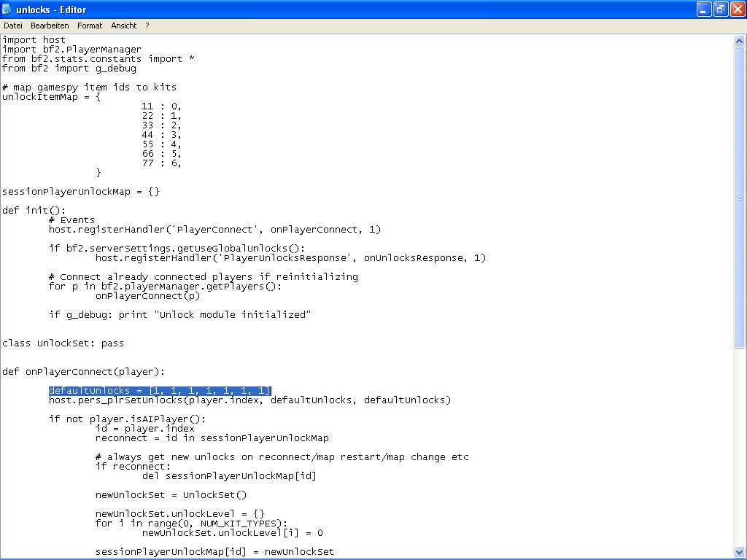The height and width of the screenshot is (560, 747).
Task: Restore down the unlocks Editor window
Action: pyautogui.click(x=721, y=9)
